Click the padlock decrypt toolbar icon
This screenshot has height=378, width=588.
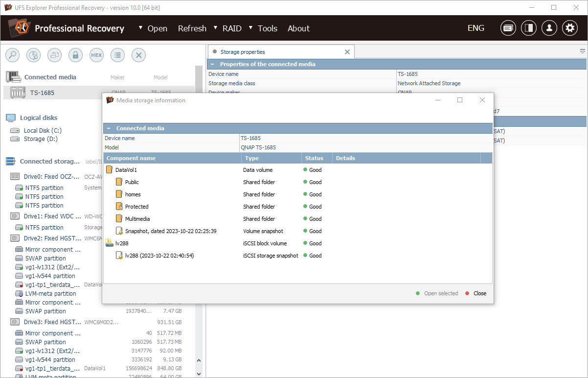75,55
